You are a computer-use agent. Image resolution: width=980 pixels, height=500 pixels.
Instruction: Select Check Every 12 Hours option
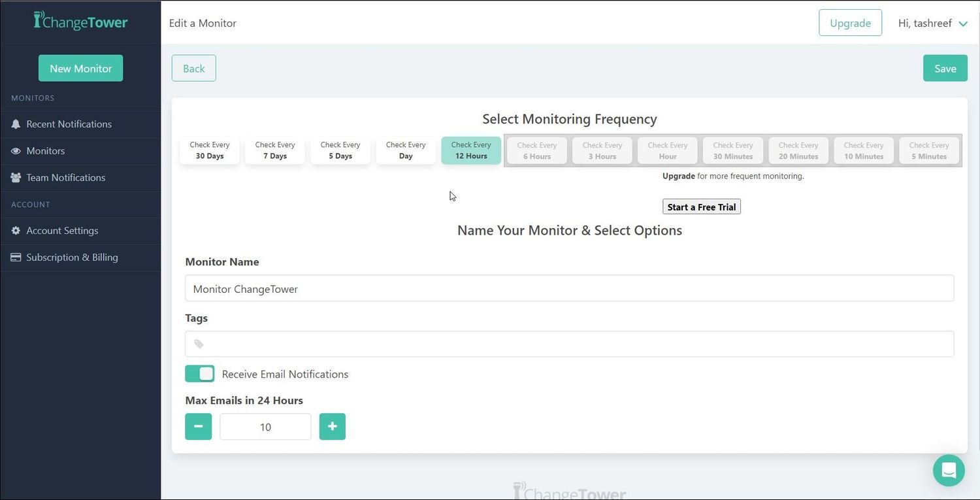tap(471, 150)
